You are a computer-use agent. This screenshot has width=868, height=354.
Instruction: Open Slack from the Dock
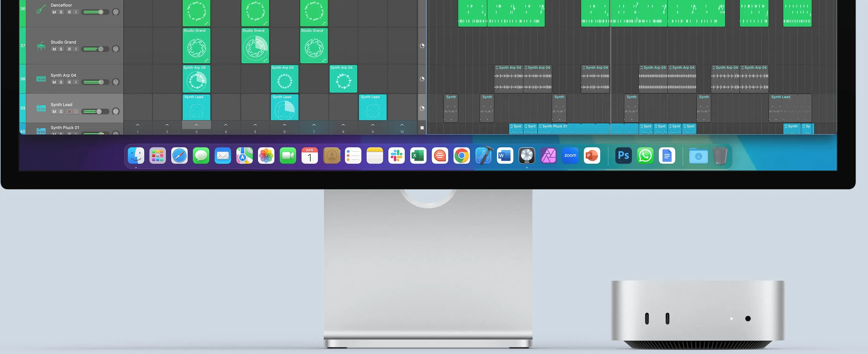point(396,156)
